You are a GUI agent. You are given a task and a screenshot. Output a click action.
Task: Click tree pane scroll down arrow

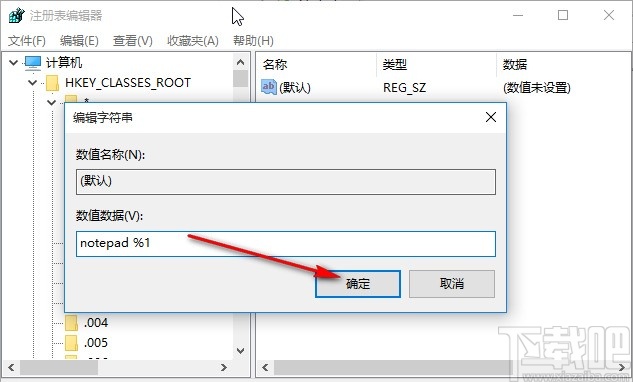[241, 351]
